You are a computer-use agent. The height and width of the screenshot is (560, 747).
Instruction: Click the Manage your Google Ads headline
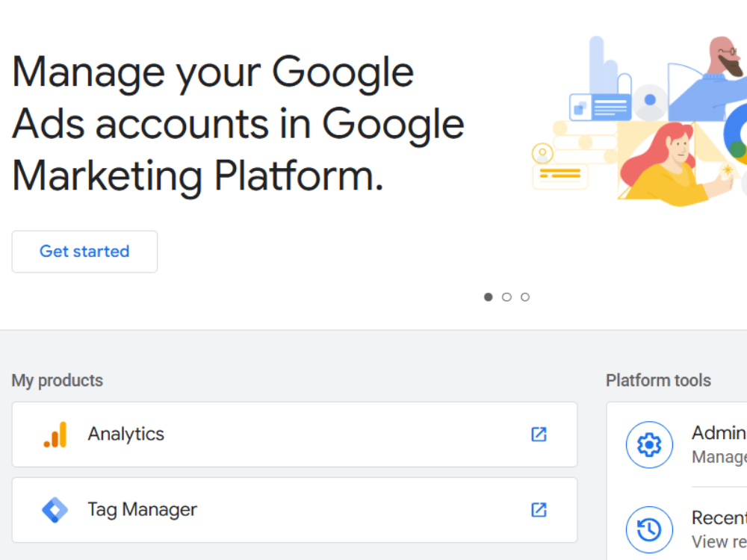(x=238, y=124)
